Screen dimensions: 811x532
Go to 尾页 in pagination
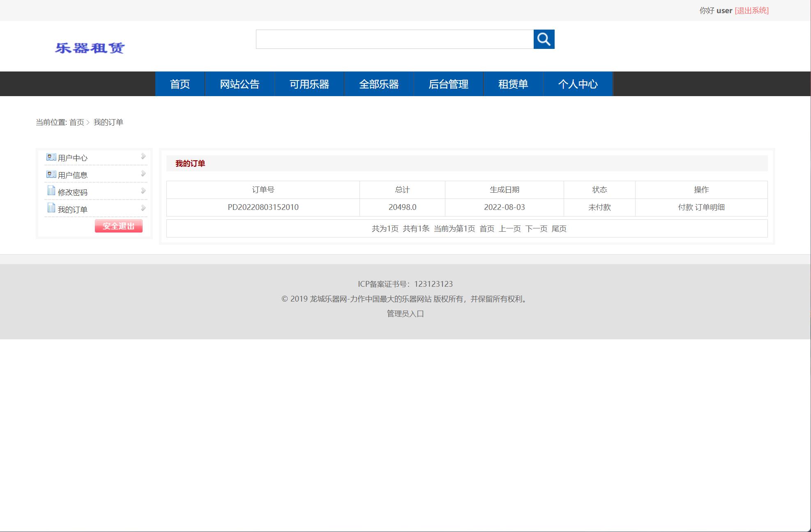[560, 229]
